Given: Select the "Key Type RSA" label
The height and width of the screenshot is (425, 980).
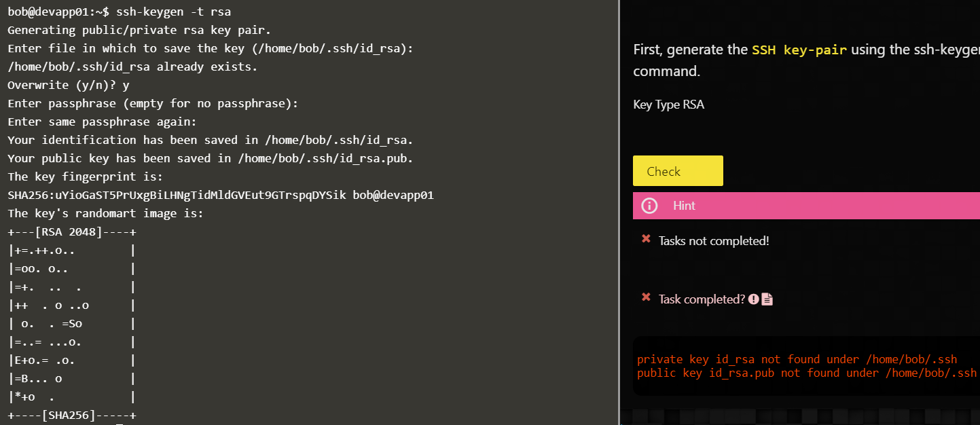Looking at the screenshot, I should (x=668, y=105).
